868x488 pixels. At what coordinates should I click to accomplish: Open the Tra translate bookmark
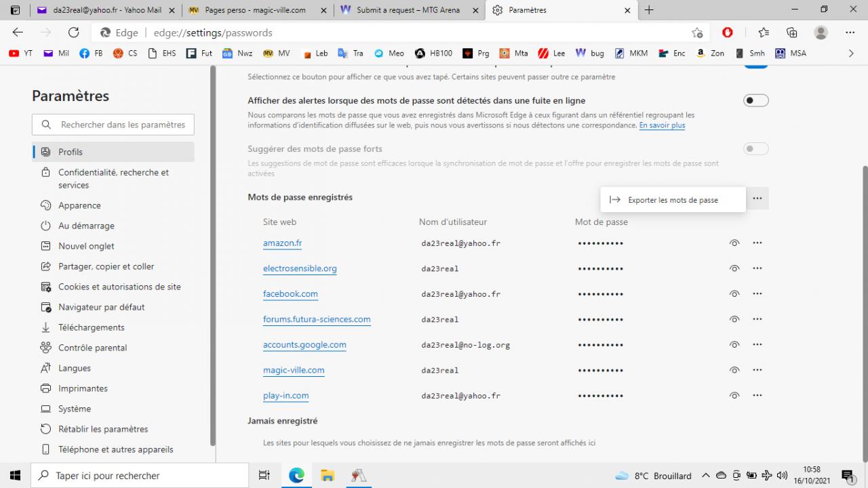click(x=351, y=53)
